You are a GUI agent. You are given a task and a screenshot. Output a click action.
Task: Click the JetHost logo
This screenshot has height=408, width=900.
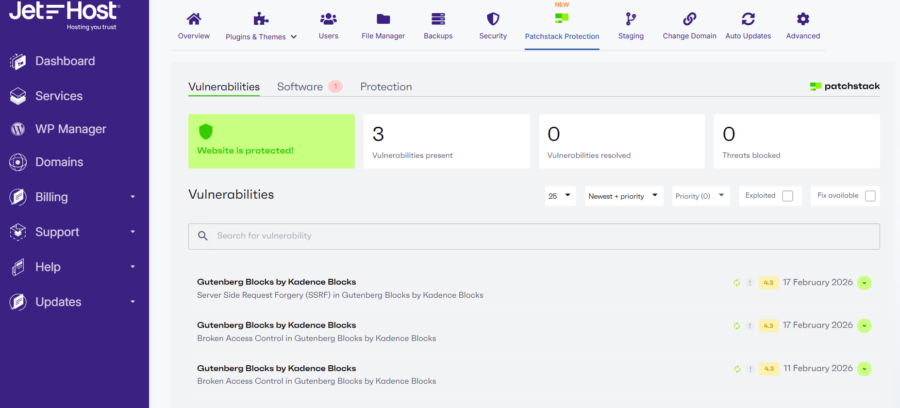(x=64, y=15)
